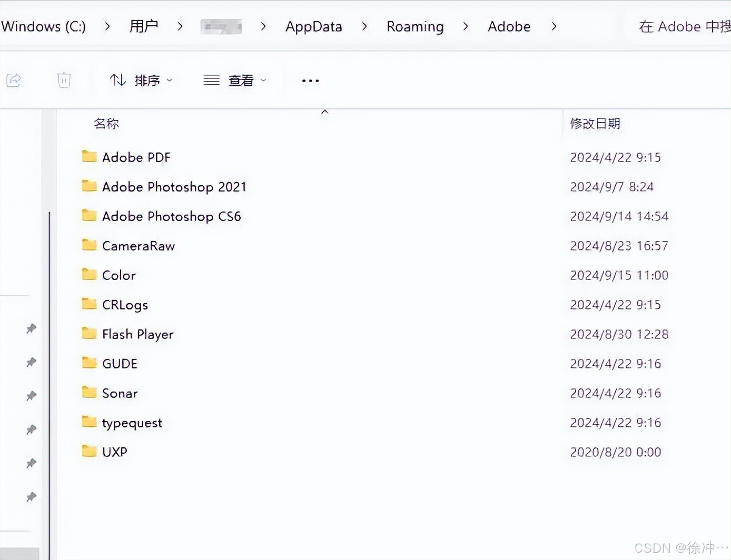Select the Color folder icon

click(x=89, y=274)
